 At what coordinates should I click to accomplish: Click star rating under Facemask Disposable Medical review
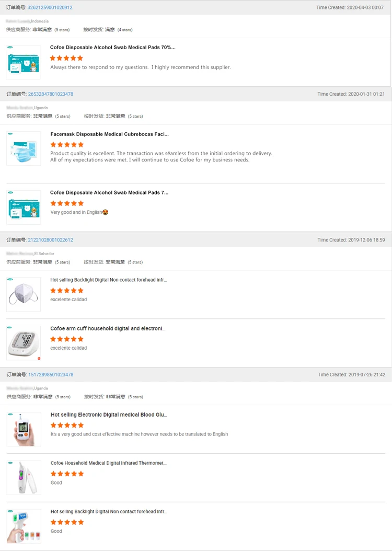[x=66, y=144]
